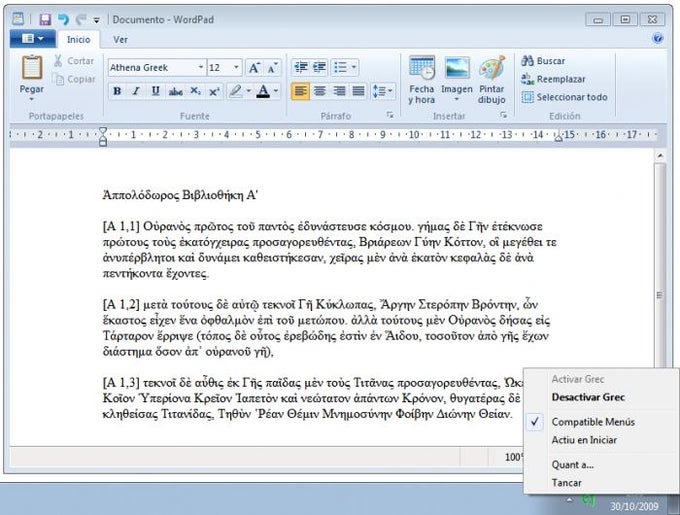Click the right indent marker on ruler

coord(558,137)
